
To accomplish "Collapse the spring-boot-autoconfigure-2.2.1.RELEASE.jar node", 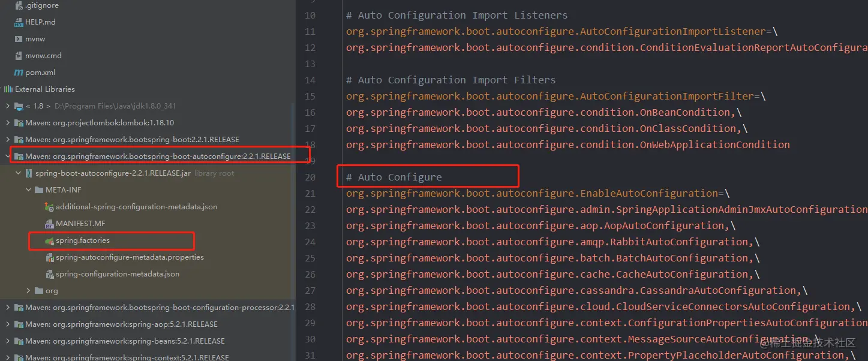I will [x=18, y=173].
